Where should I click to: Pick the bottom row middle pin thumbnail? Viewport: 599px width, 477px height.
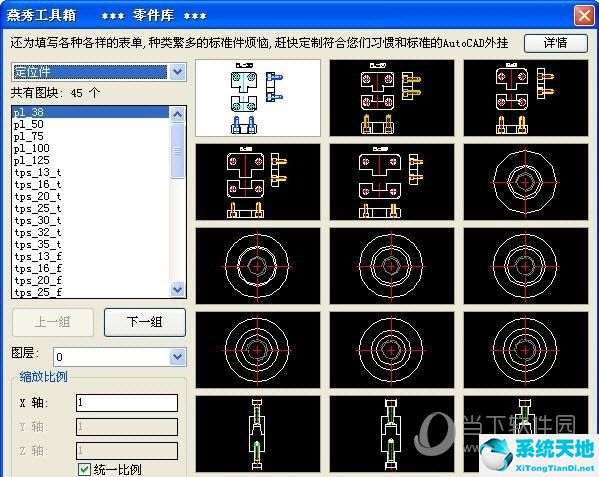coord(392,434)
